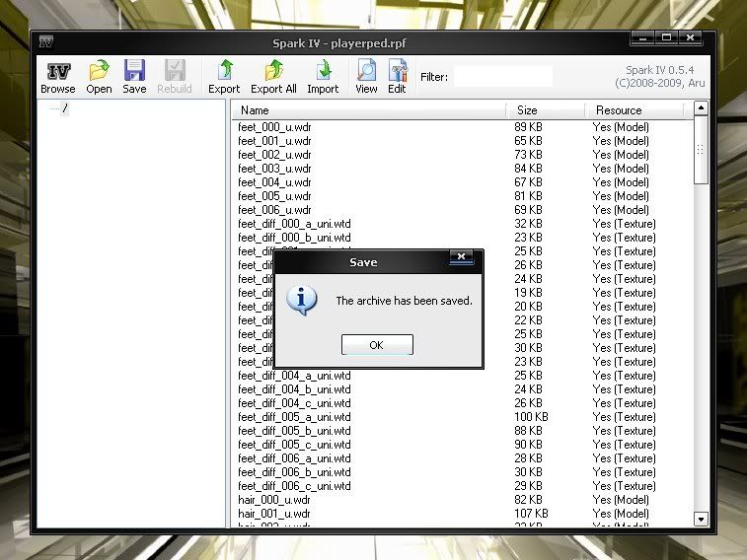Viewport: 747px width, 560px height.
Task: Maximize the Spark IV window
Action: tap(666, 37)
